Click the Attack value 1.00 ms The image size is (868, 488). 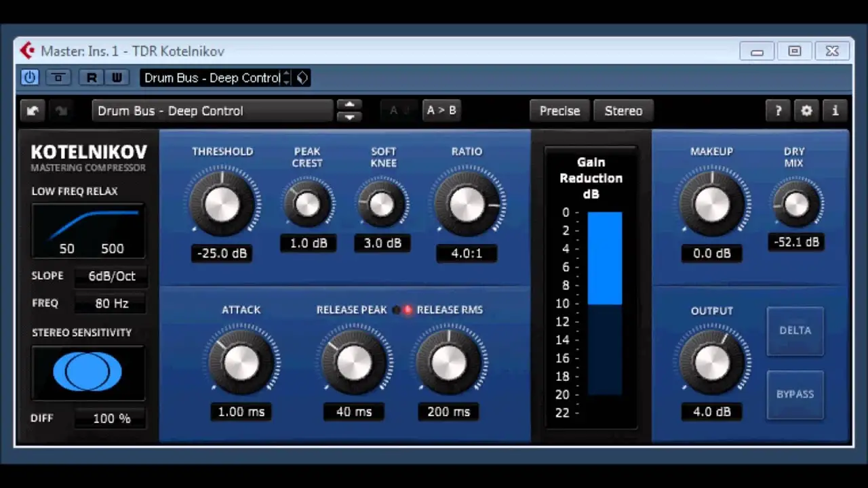[x=241, y=411]
